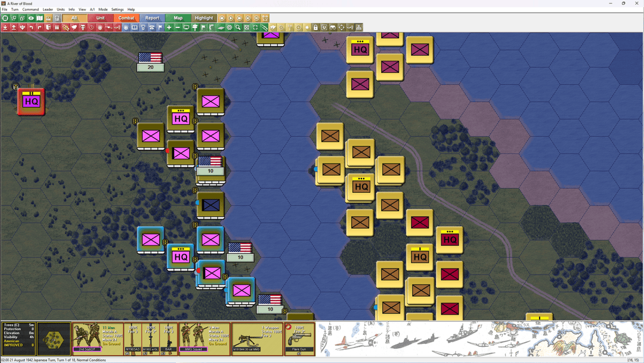Click the binoculars icon
The width and height of the screenshot is (644, 363).
pos(333,27)
